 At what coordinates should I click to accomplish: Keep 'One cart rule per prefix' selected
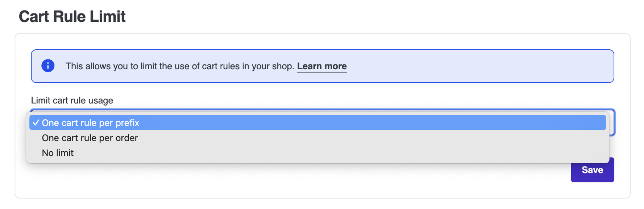click(91, 123)
